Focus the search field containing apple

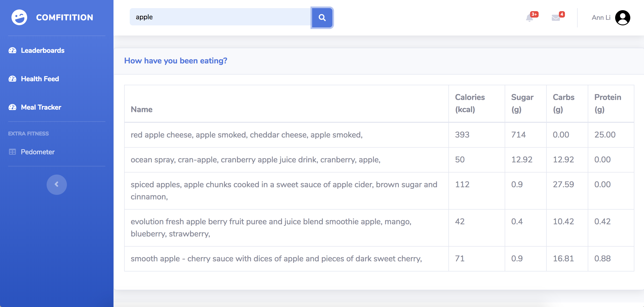pyautogui.click(x=220, y=17)
